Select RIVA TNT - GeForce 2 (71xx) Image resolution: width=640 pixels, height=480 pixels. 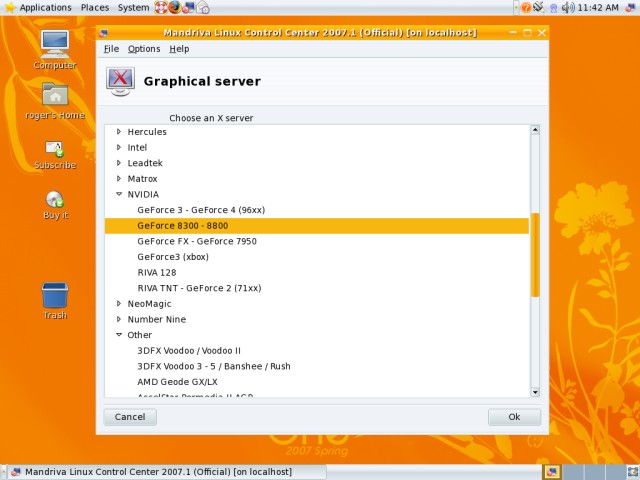[199, 288]
